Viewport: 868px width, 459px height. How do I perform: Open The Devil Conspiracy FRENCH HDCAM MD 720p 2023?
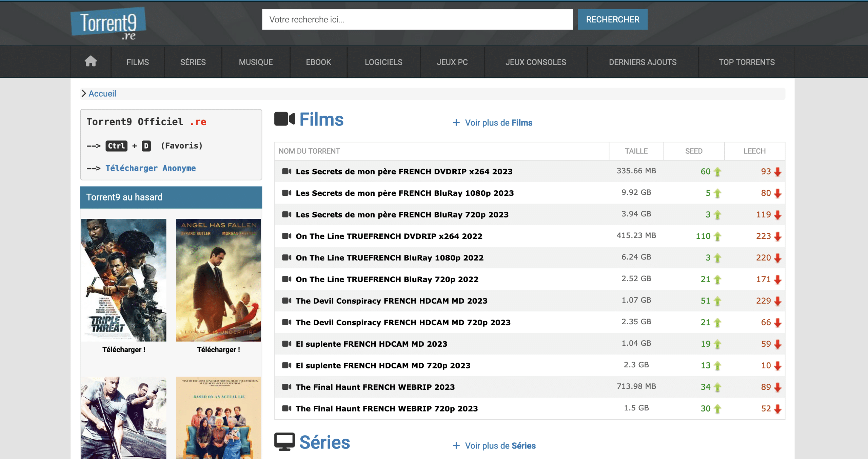(403, 322)
